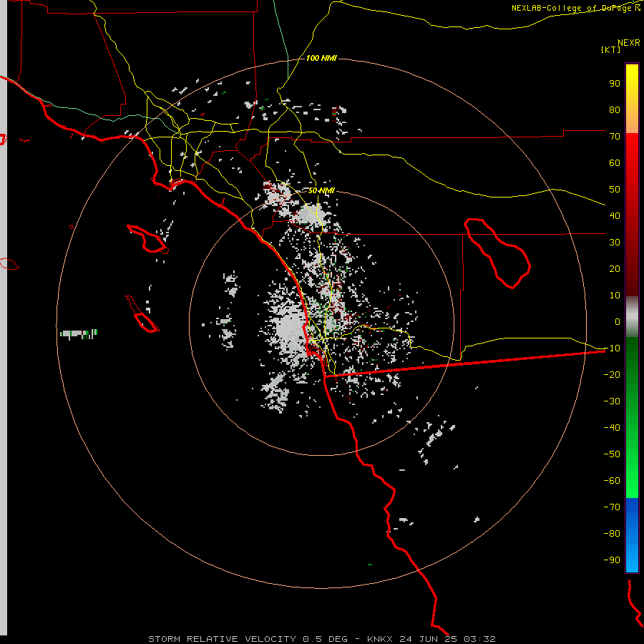Click the 50 knot scale value
Image resolution: width=644 pixels, height=644 pixels.
(x=615, y=190)
